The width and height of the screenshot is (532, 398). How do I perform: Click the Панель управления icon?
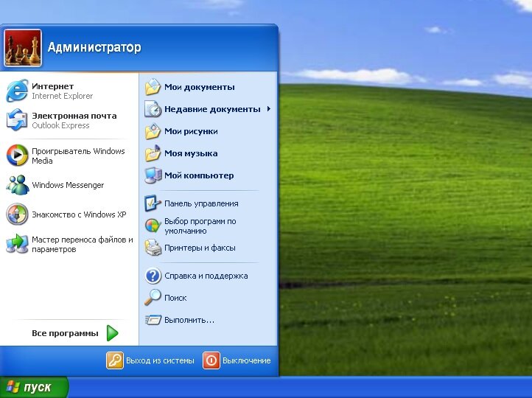tap(153, 203)
